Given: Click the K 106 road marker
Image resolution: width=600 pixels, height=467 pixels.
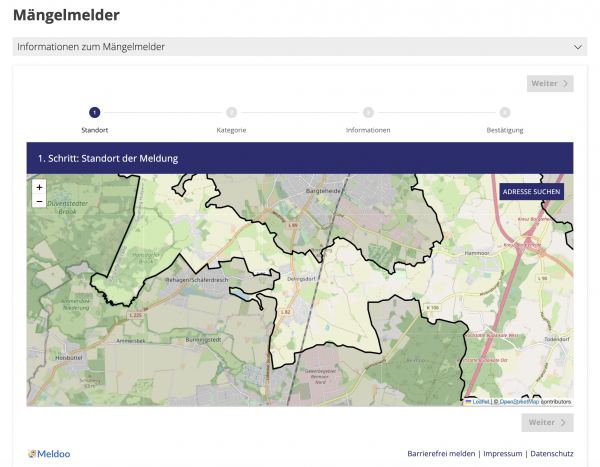Looking at the screenshot, I should click(433, 307).
